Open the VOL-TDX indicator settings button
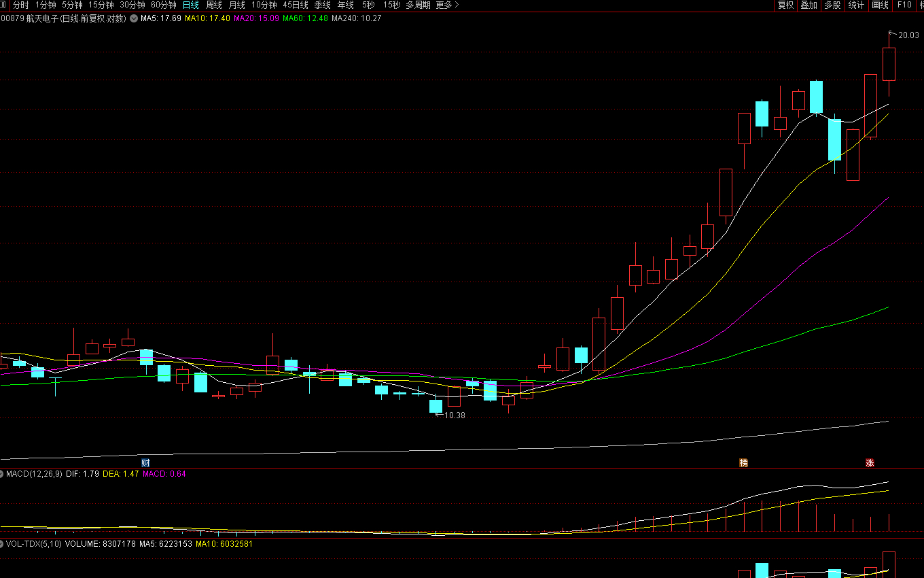924x578 pixels. [x=2, y=544]
